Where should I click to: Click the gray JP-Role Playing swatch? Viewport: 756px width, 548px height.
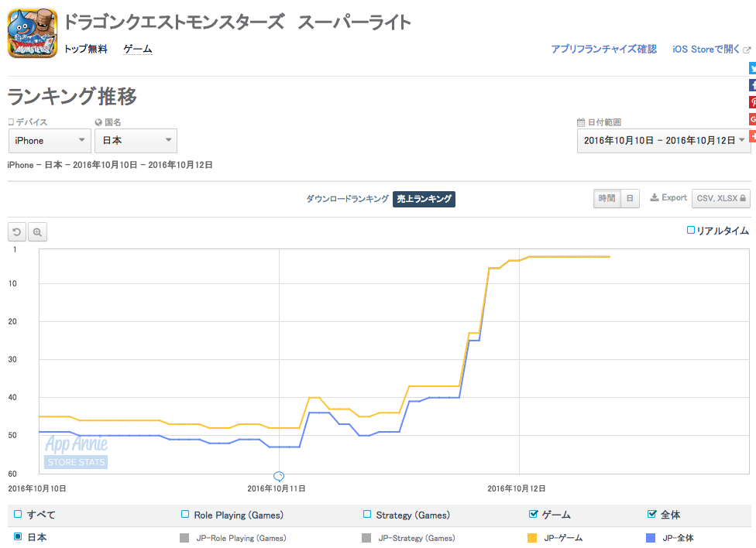[184, 538]
